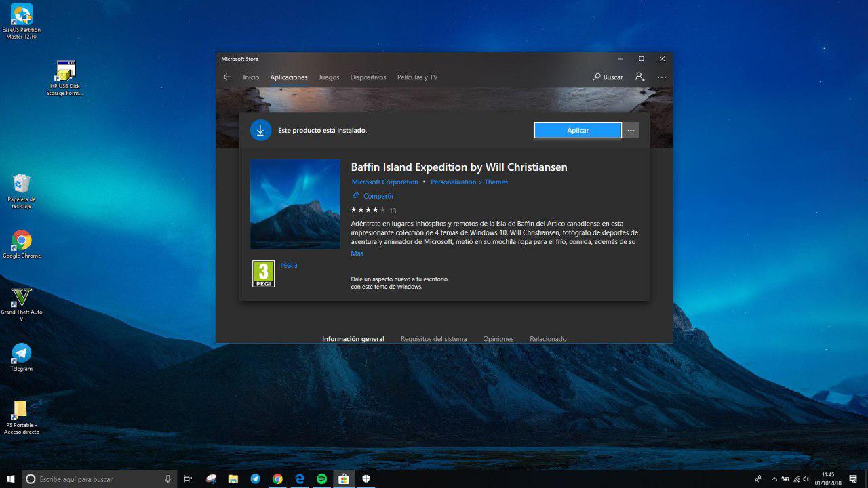The height and width of the screenshot is (488, 868).
Task: Expand the description with Más
Action: (357, 253)
